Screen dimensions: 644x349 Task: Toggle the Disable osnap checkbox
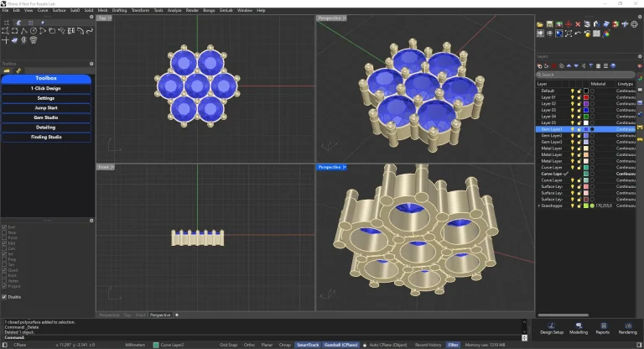[x=5, y=296]
